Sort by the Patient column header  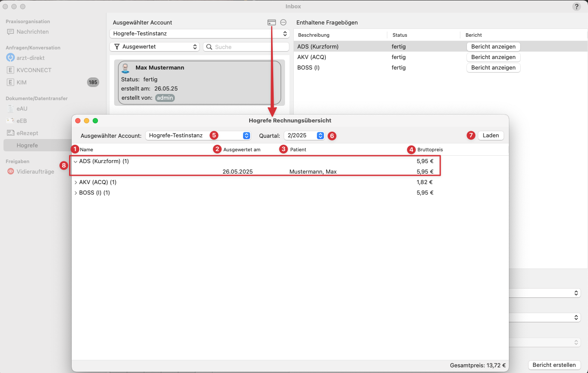[x=298, y=150]
